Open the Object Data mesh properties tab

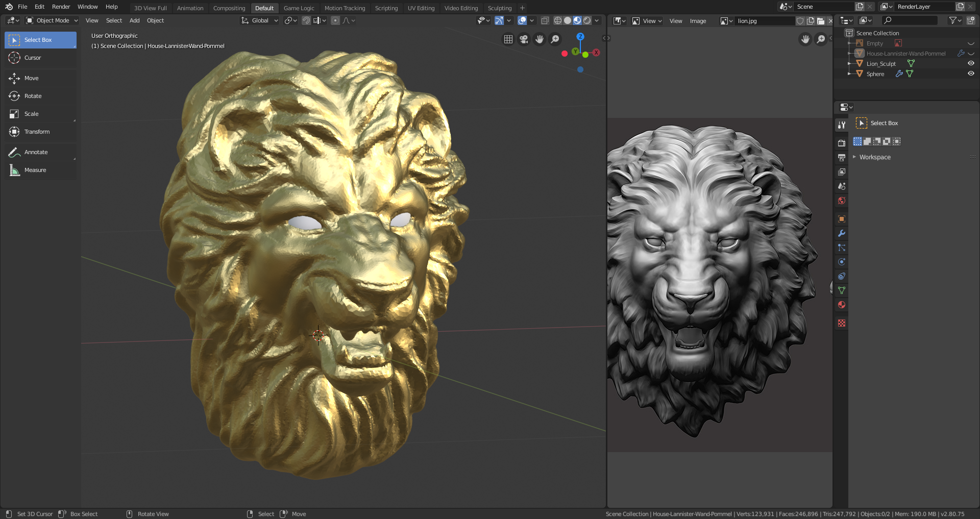[x=842, y=290]
